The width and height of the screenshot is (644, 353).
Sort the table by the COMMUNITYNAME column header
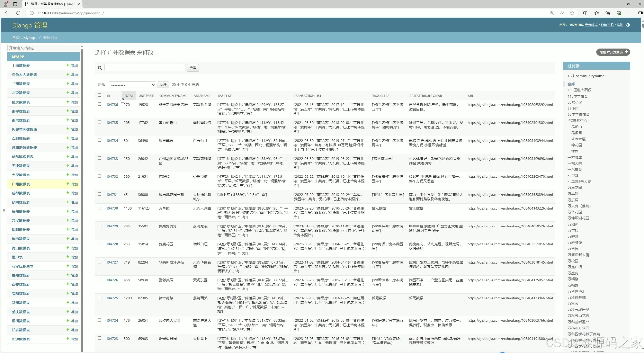coord(173,96)
